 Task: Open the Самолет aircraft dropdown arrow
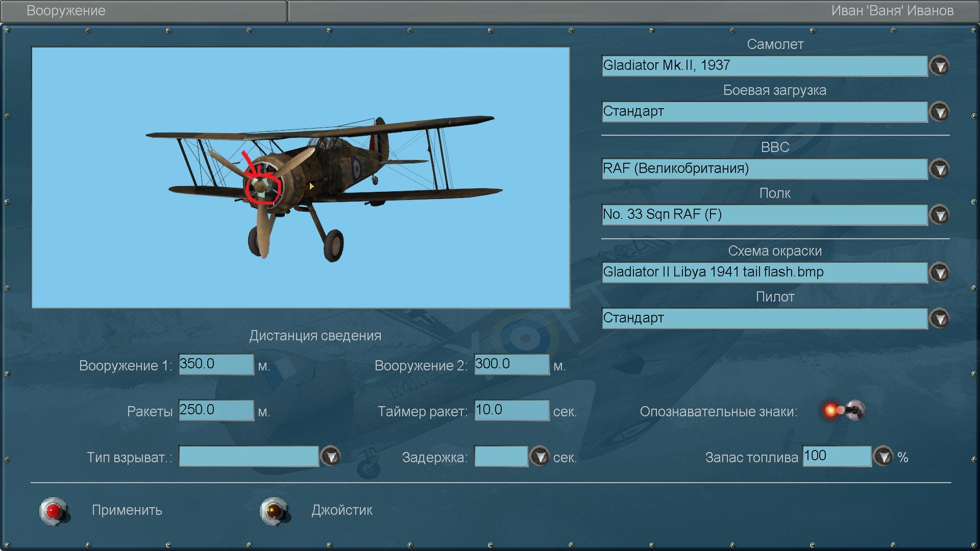(940, 66)
